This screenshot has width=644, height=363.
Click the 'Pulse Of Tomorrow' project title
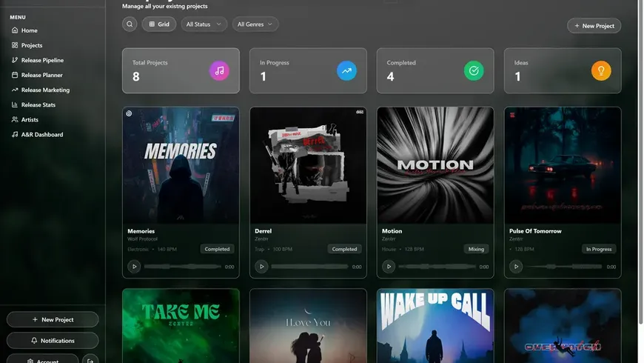(x=535, y=231)
